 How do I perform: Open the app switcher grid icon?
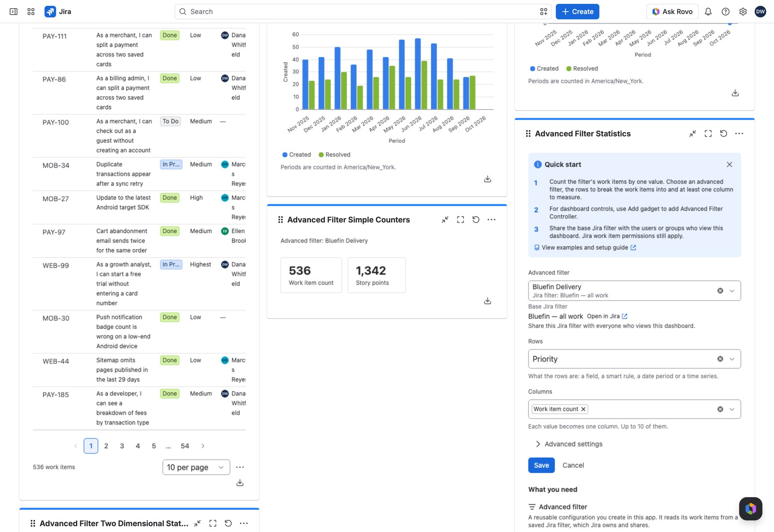tap(31, 12)
